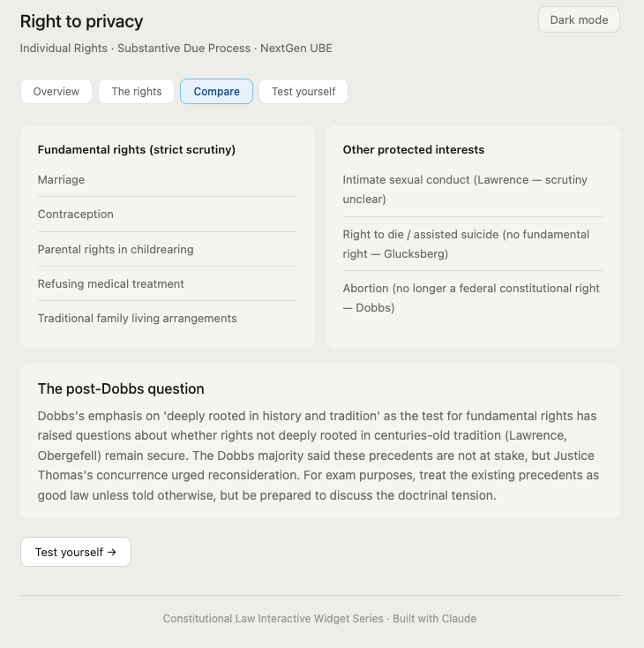Viewport: 644px width, 648px height.
Task: Select Right to die Glucksberg entry
Action: (x=466, y=244)
